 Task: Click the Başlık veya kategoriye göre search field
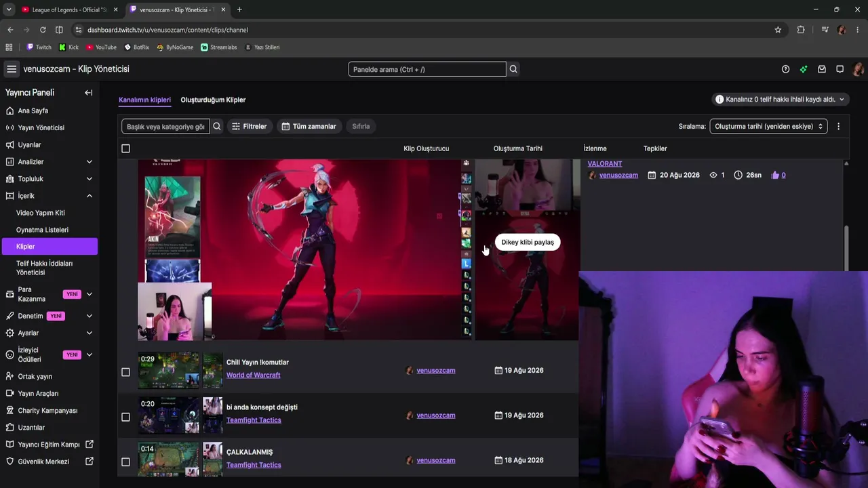(x=165, y=126)
